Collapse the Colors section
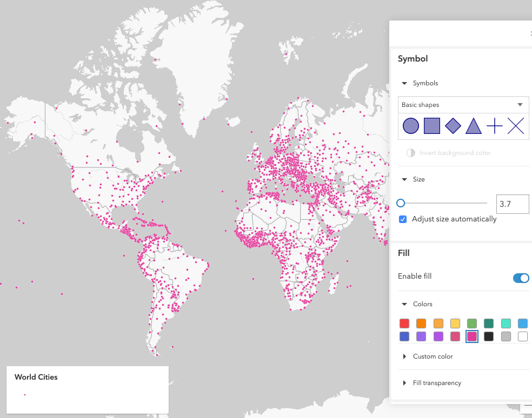Viewport: 532px width, 418px height. point(404,304)
